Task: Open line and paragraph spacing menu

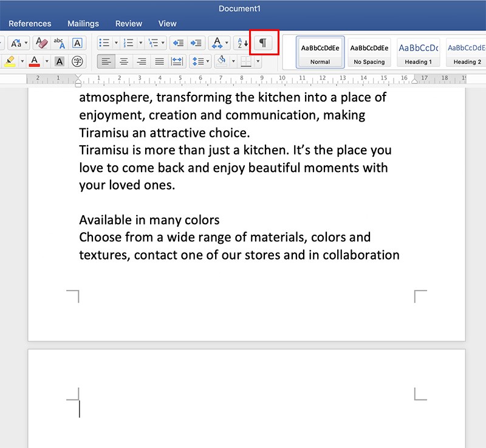Action: point(200,61)
